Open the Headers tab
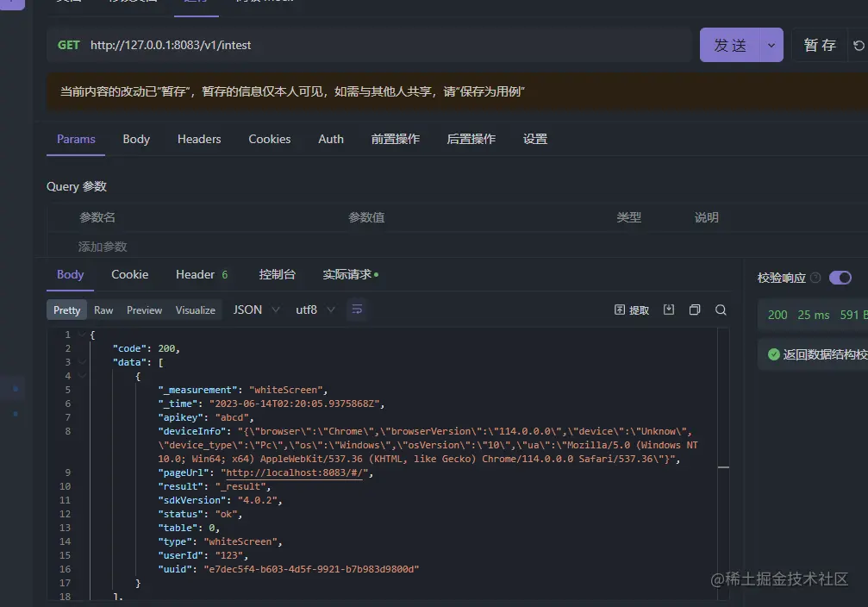868x607 pixels. tap(199, 139)
